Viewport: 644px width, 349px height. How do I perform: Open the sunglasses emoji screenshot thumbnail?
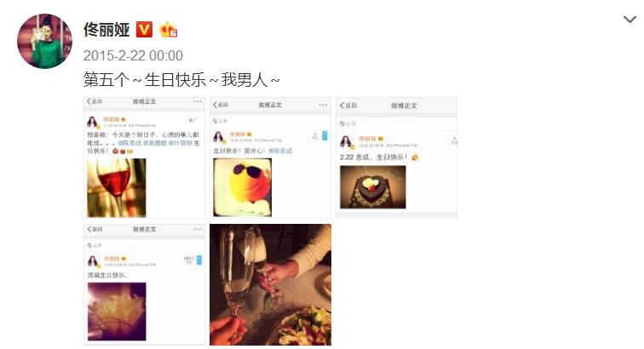click(270, 157)
